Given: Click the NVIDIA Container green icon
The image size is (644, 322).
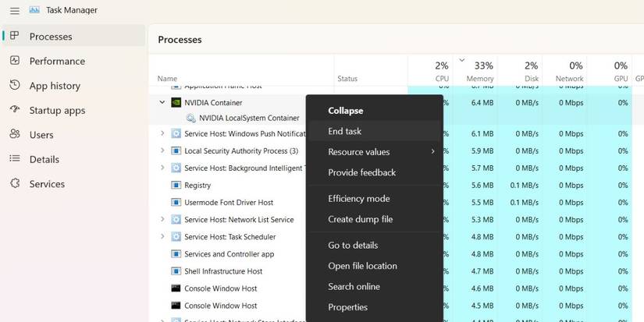Looking at the screenshot, I should tap(176, 102).
